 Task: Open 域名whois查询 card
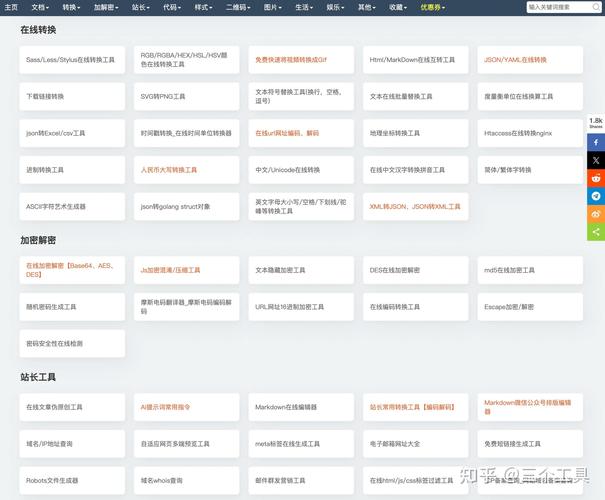click(187, 480)
